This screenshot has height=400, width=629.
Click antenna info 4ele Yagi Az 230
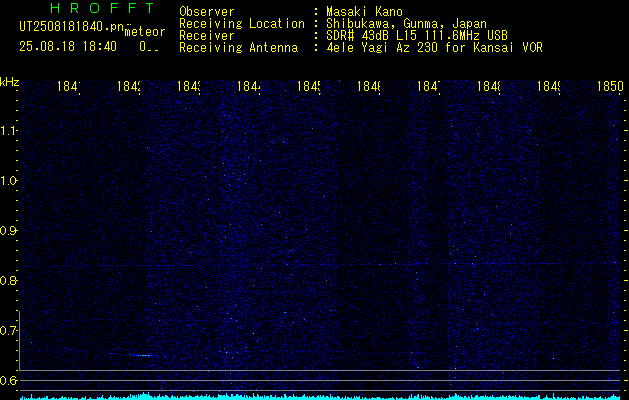tap(384, 48)
